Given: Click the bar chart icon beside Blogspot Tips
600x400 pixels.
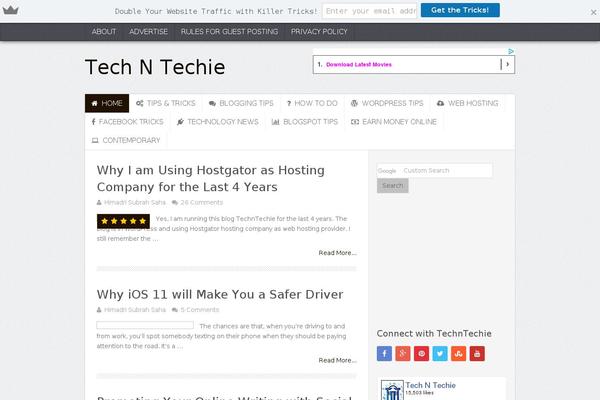Looking at the screenshot, I should [276, 122].
